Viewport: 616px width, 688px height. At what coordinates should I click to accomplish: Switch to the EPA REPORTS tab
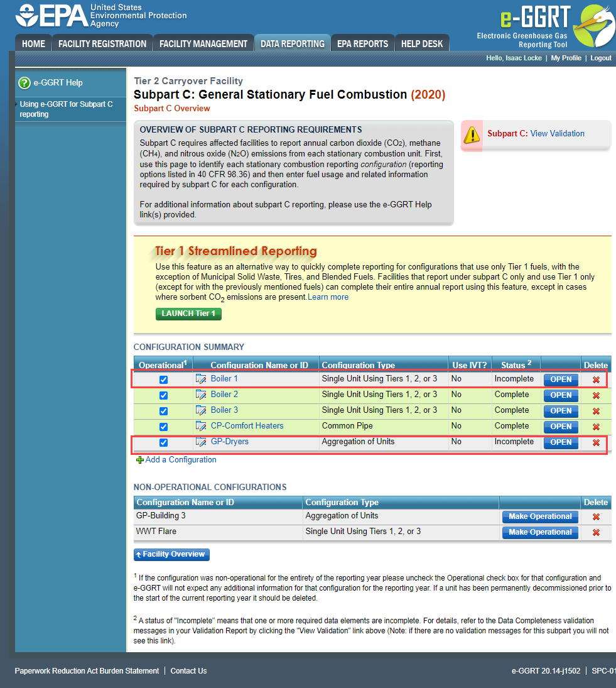[362, 43]
